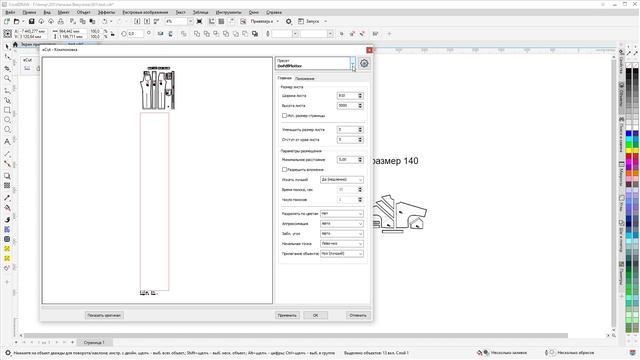
Task: Select the Polygon tool
Action: click(x=7, y=130)
